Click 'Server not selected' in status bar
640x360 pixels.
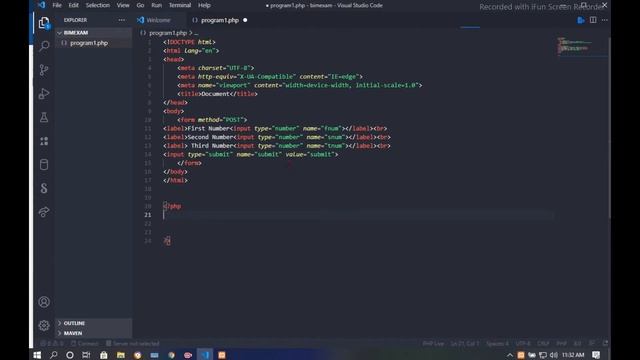133,344
